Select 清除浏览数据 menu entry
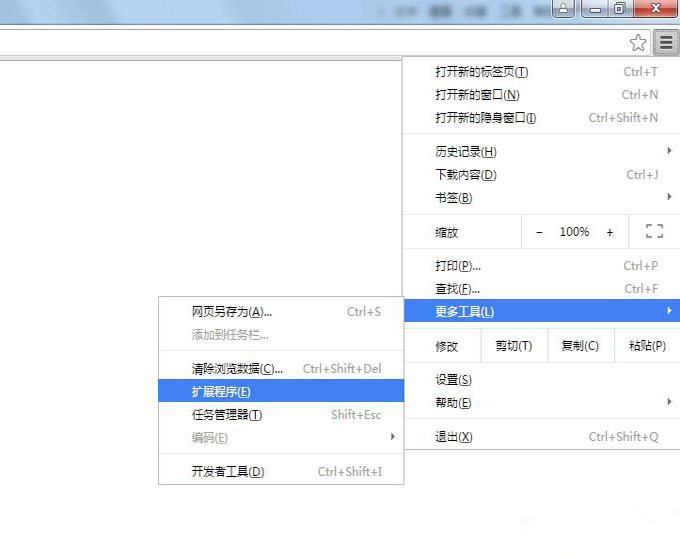680x557 pixels. (237, 369)
